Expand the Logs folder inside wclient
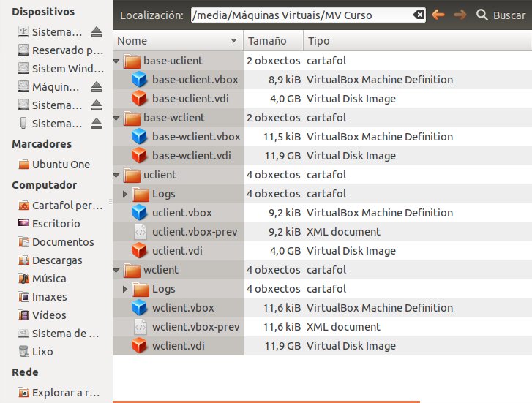Viewport: 532px width, 403px height. (125, 289)
